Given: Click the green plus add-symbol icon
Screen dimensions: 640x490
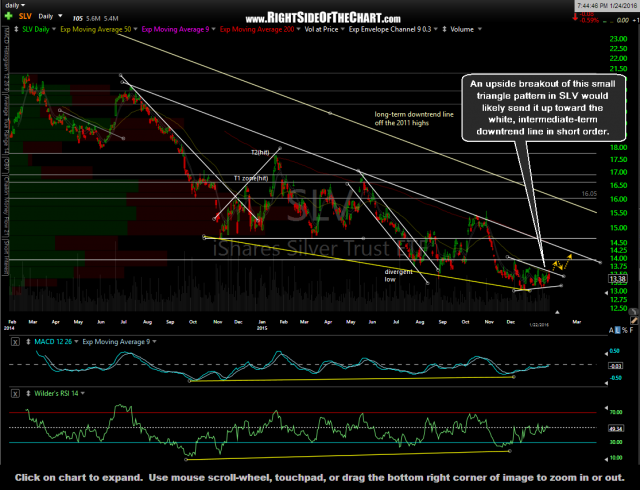Looking at the screenshot, I should tap(9, 16).
